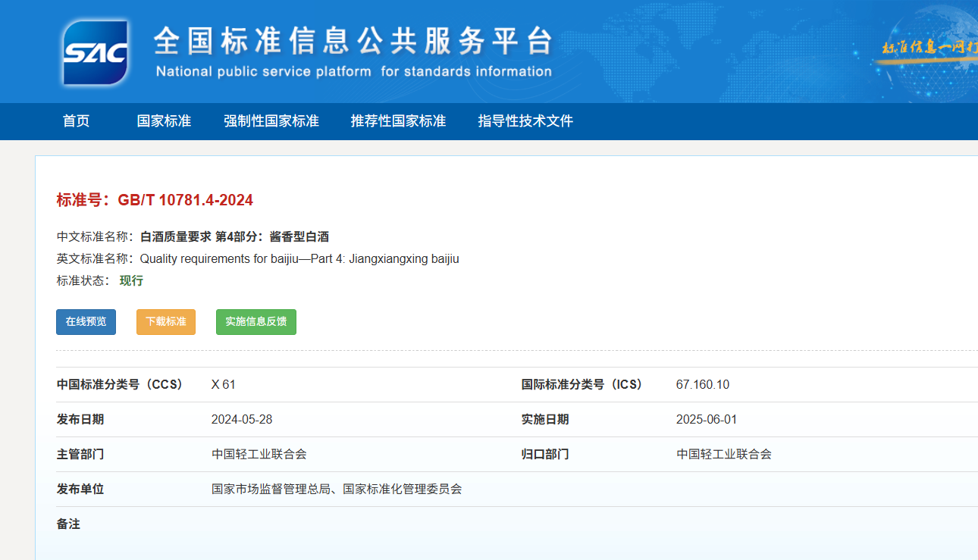Click the Chinese standard name 白酒质量要求 第4部分

click(x=234, y=236)
